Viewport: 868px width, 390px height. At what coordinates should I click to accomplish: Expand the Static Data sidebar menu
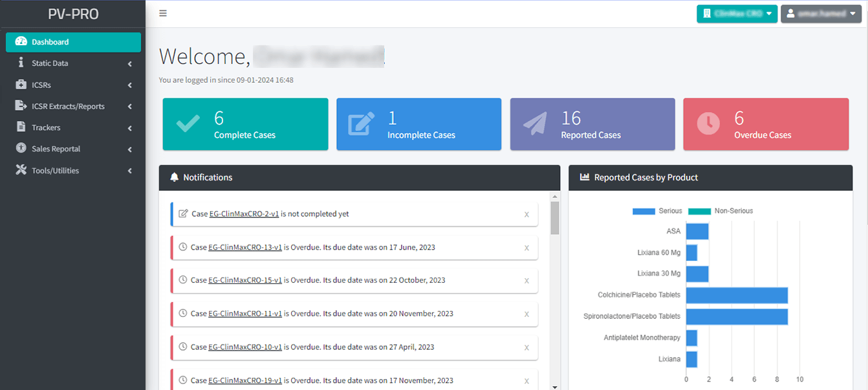coord(71,63)
